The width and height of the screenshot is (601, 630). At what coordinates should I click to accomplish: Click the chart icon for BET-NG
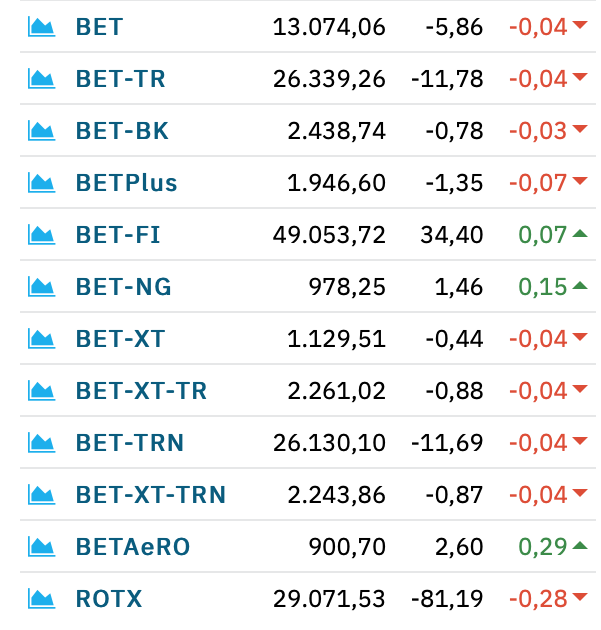click(41, 287)
